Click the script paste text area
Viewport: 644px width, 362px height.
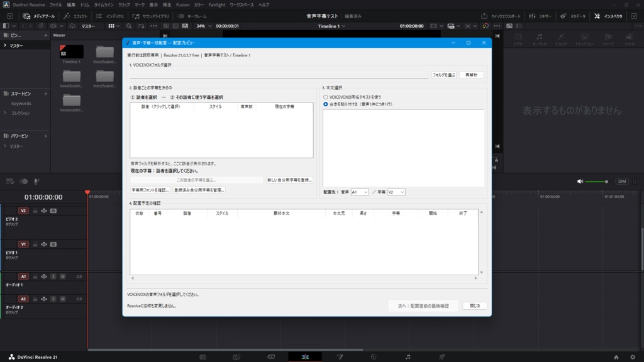pyautogui.click(x=403, y=148)
